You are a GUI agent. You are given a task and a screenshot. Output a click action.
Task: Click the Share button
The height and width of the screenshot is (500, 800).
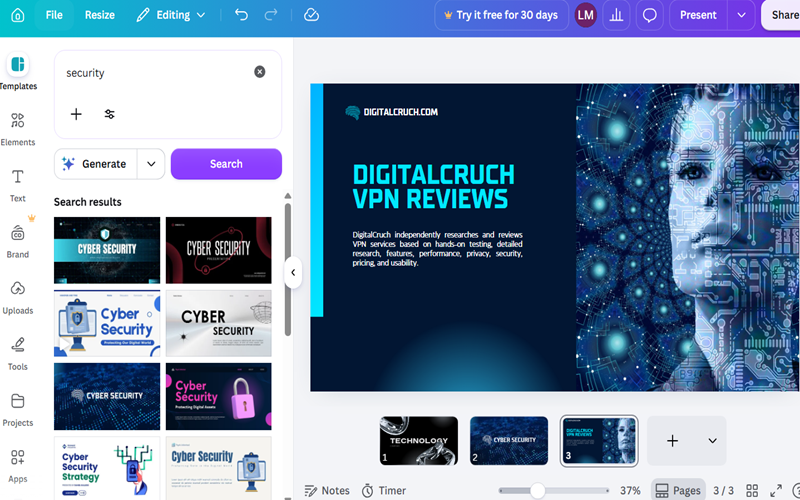[x=782, y=15]
